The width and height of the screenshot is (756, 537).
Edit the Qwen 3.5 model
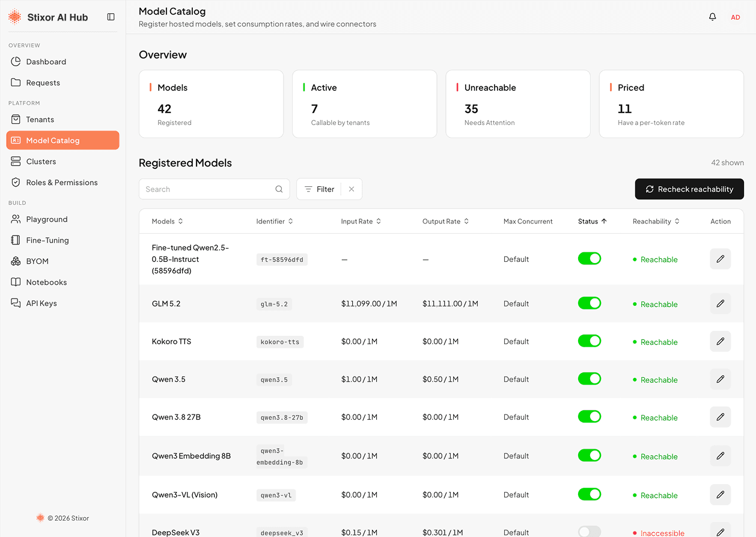pyautogui.click(x=720, y=379)
